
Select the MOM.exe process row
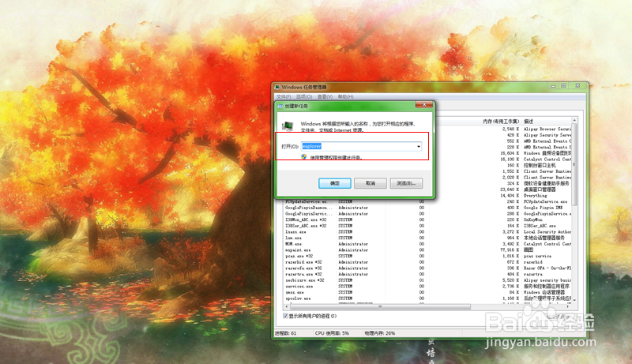point(427,244)
